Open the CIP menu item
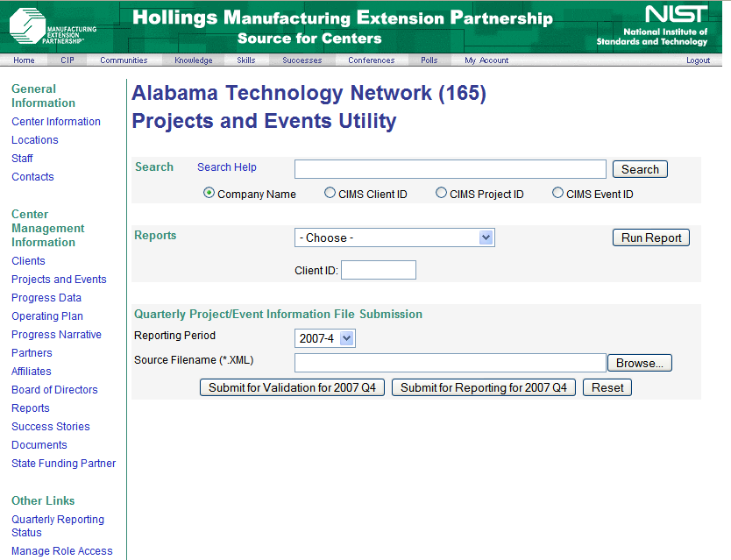731x560 pixels. (x=67, y=60)
